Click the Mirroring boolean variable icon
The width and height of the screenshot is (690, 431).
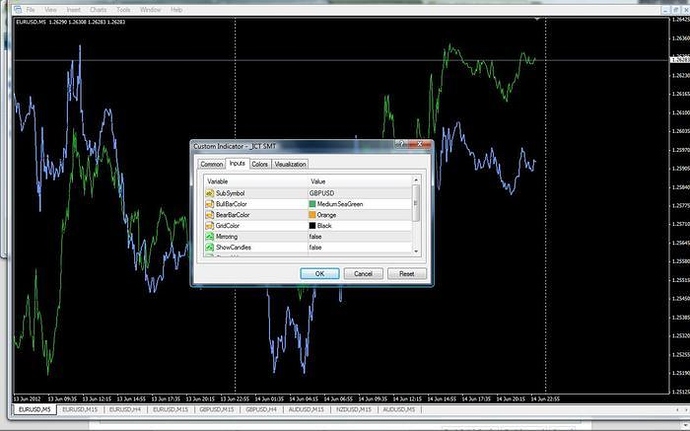tap(209, 236)
